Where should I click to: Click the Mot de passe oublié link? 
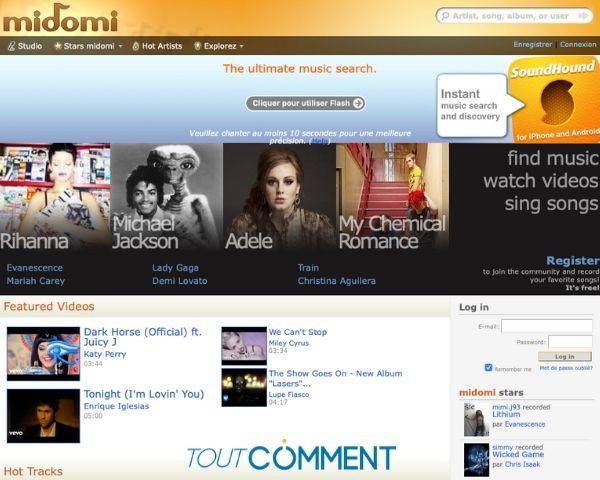point(566,368)
